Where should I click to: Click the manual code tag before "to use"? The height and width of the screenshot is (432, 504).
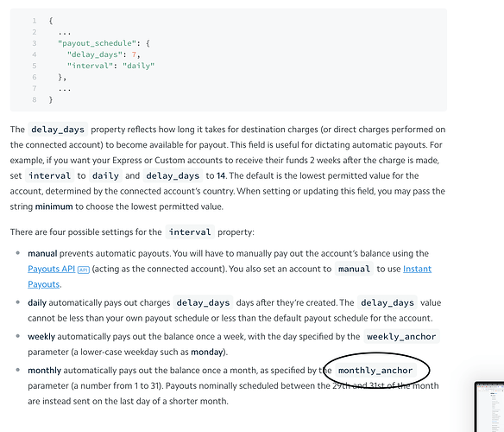[x=354, y=269]
